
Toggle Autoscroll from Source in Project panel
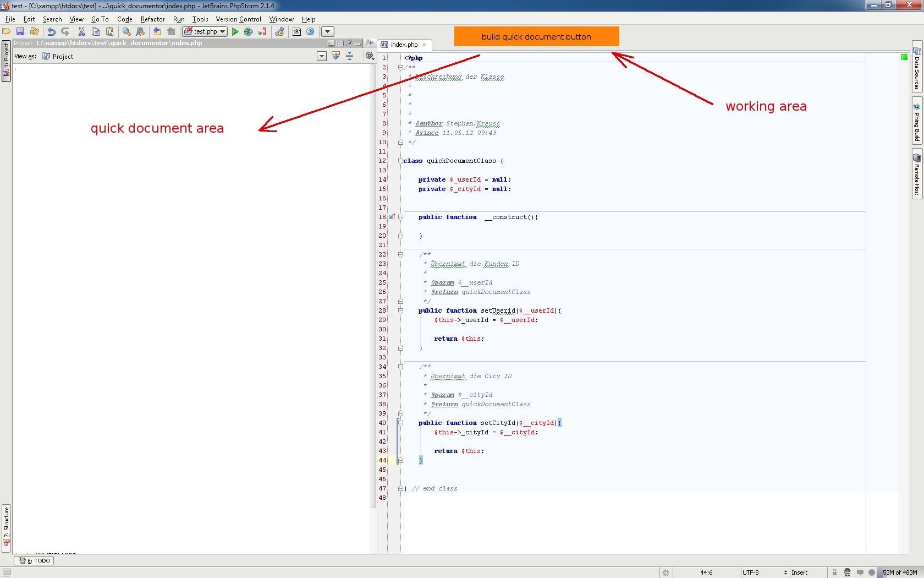[335, 56]
